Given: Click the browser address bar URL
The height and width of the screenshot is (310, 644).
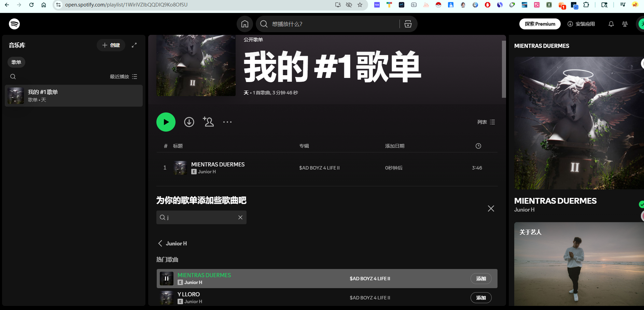Looking at the screenshot, I should pyautogui.click(x=126, y=5).
